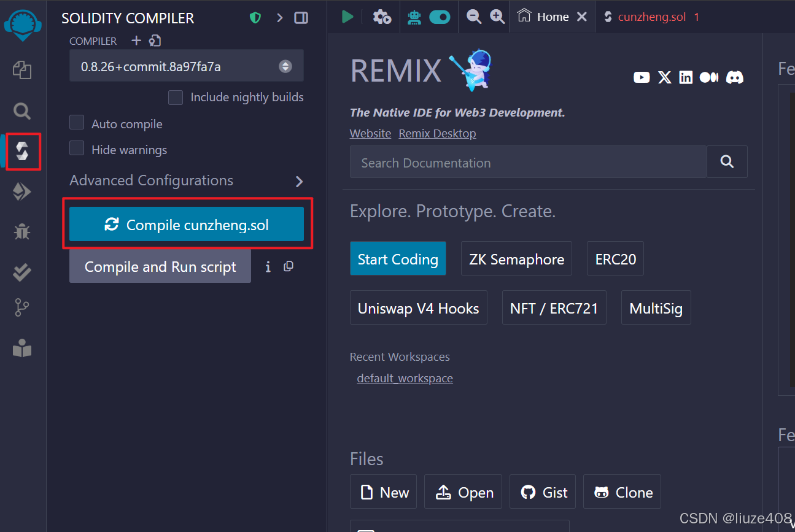
Task: Zoom out the editor font
Action: point(474,17)
